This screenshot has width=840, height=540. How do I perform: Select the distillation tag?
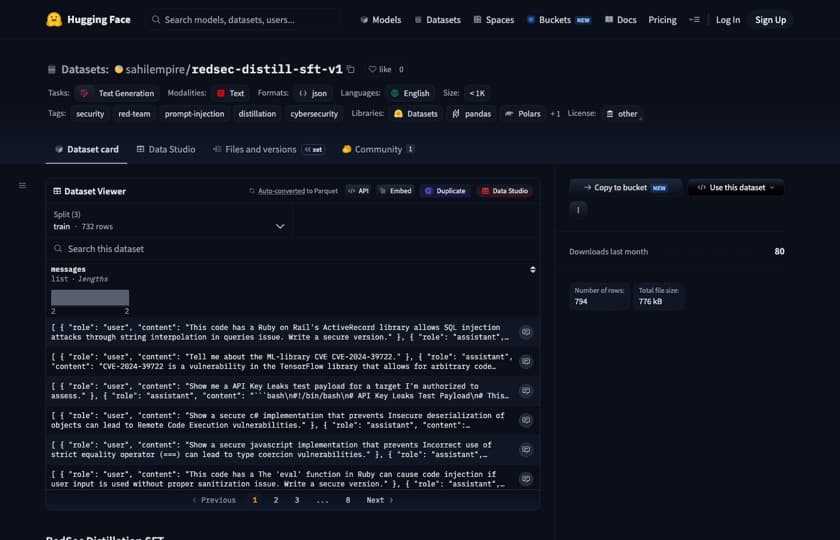pos(257,114)
